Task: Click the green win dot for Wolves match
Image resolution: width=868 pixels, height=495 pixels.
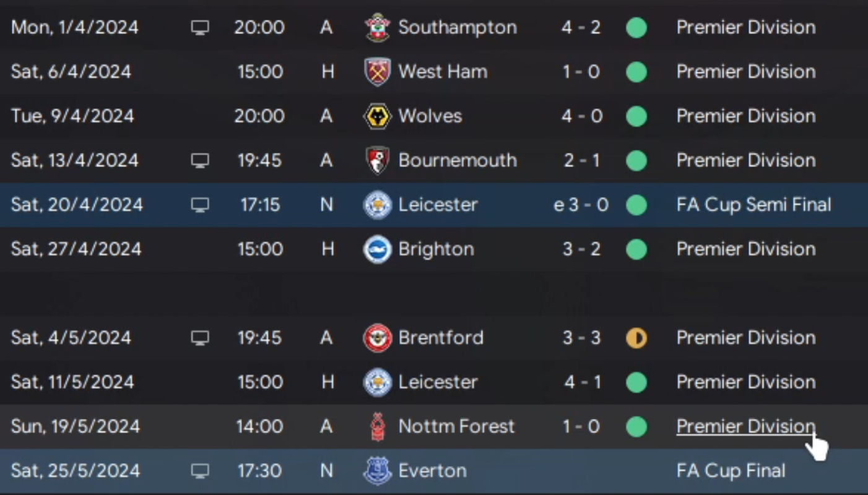Action: 636,116
